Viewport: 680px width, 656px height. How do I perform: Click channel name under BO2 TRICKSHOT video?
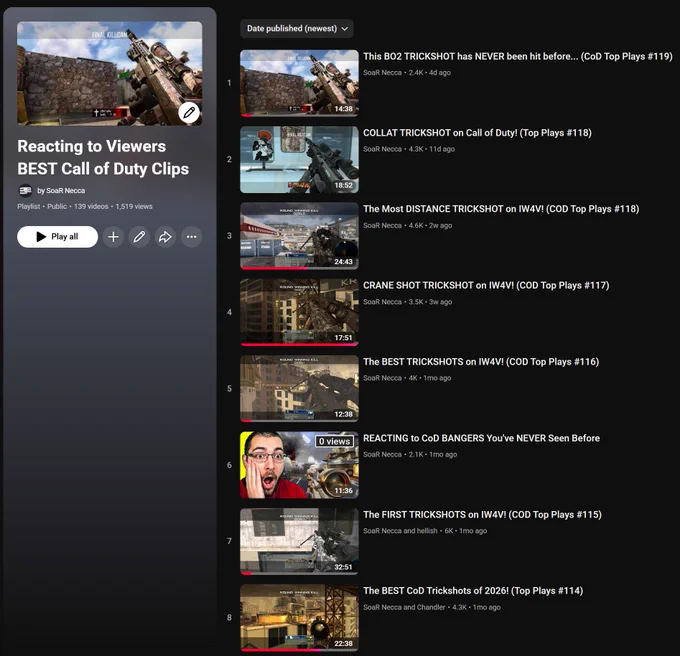(382, 73)
